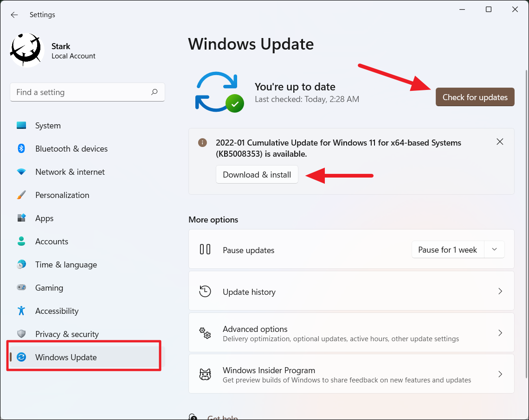Expand the pause duration dropdown arrow
529x420 pixels.
point(494,249)
